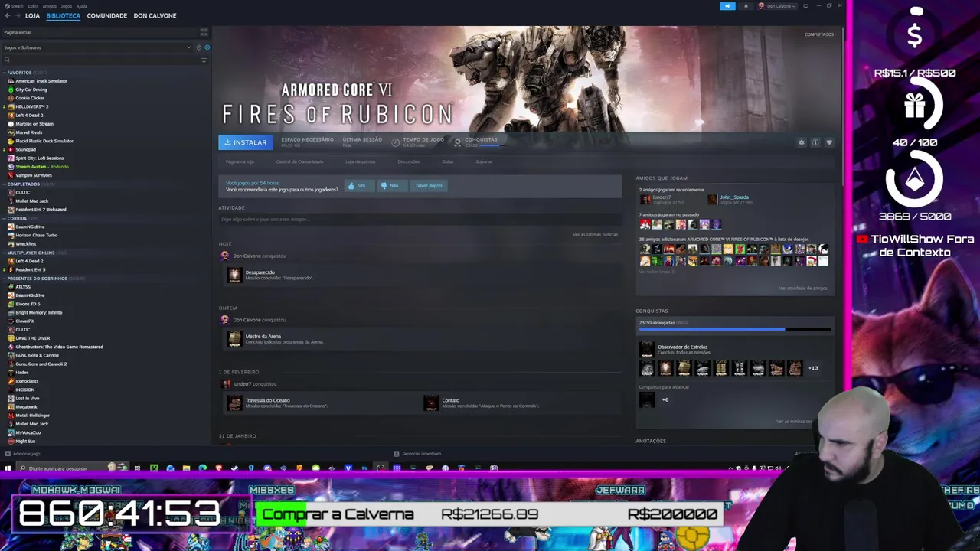Open the Windows Start menu
Viewport: 980px width, 551px height.
coord(8,468)
